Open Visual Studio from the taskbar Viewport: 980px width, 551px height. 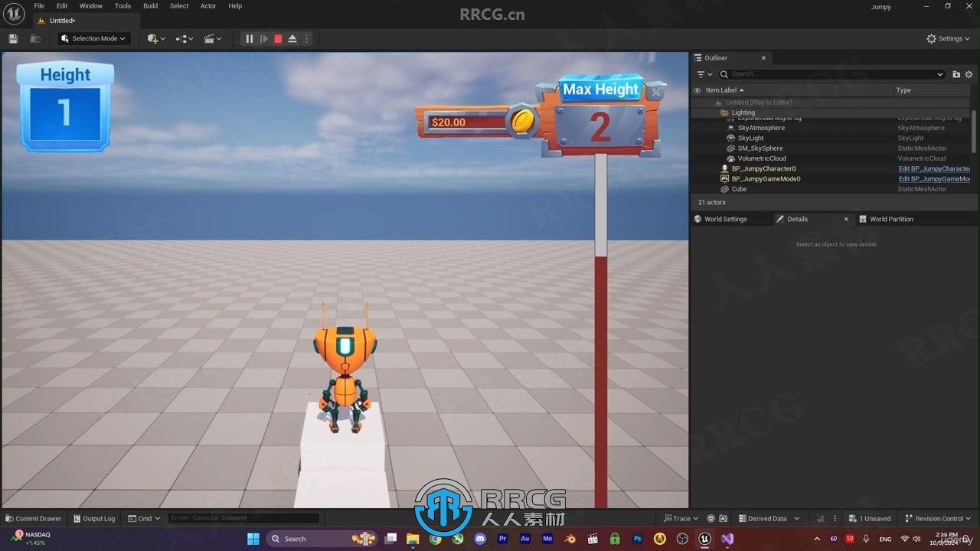[727, 539]
